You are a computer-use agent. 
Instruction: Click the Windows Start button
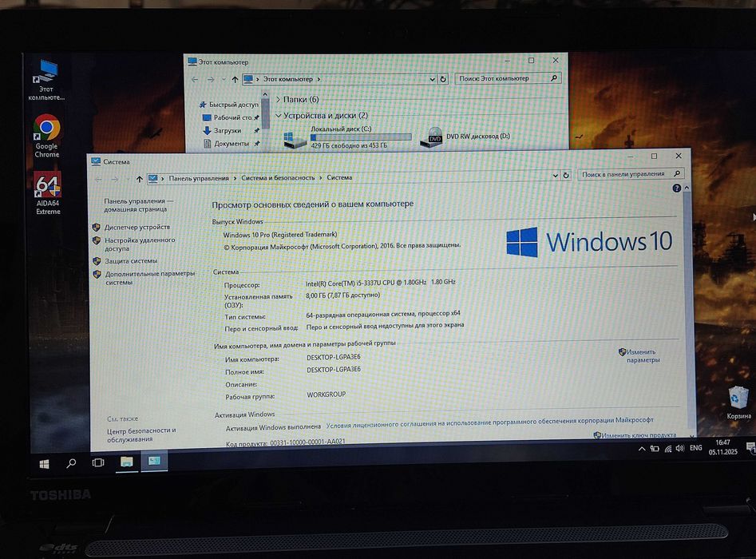point(44,464)
